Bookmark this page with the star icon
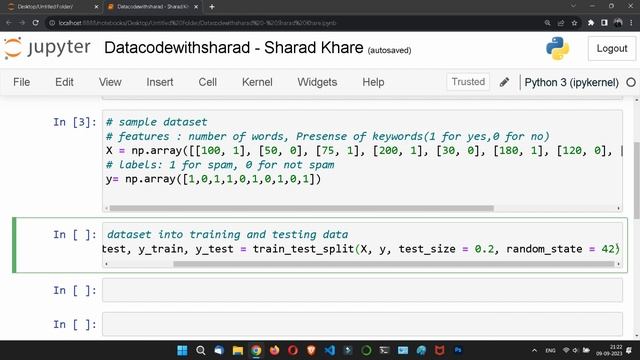640x360 pixels. pos(574,23)
